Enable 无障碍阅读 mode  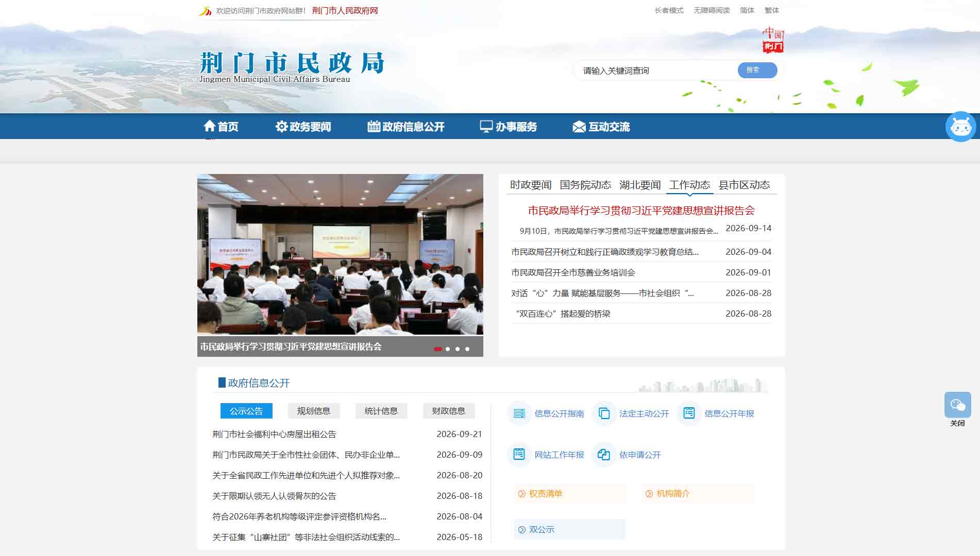[712, 10]
